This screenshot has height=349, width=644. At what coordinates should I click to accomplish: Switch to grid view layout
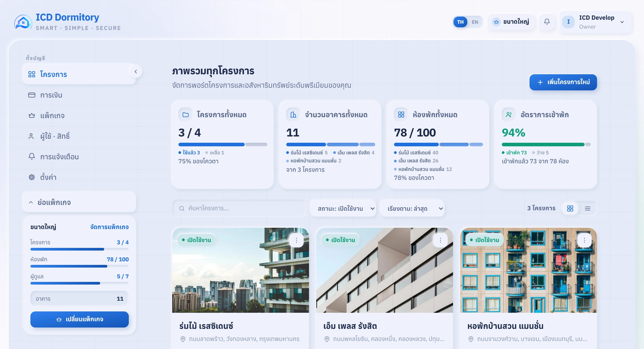point(570,209)
